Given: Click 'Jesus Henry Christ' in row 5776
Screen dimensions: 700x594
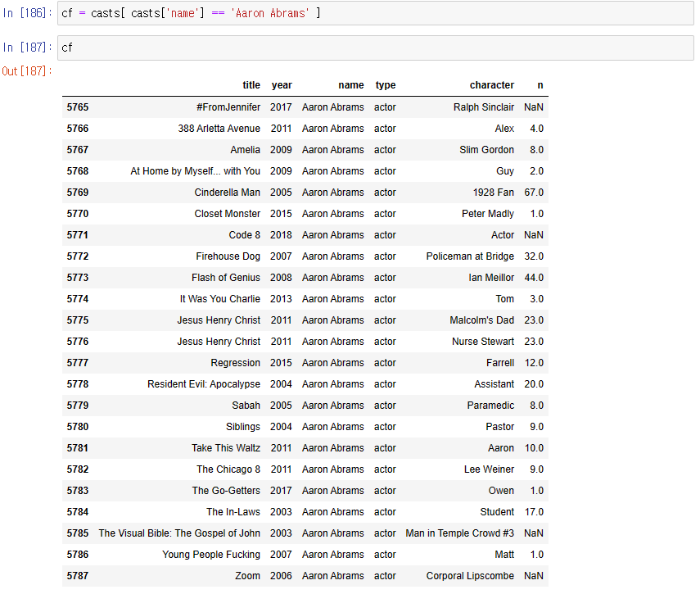Looking at the screenshot, I should point(219,342).
